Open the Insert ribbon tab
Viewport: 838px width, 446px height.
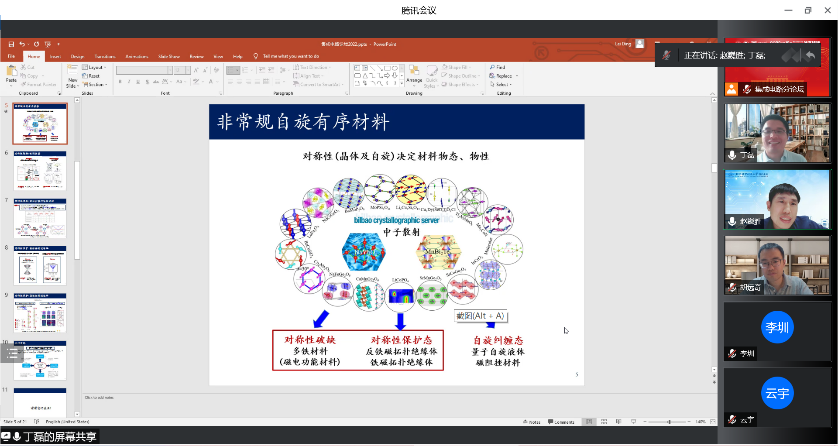pyautogui.click(x=50, y=56)
